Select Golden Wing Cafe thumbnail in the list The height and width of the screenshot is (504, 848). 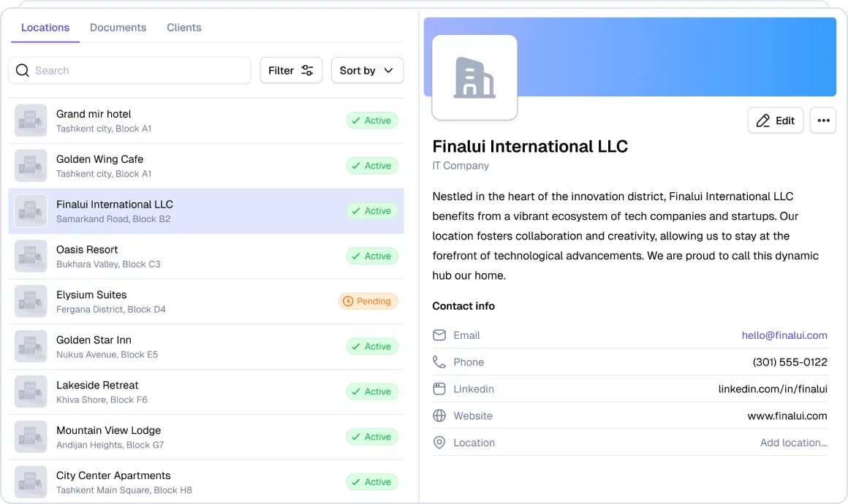(x=31, y=166)
